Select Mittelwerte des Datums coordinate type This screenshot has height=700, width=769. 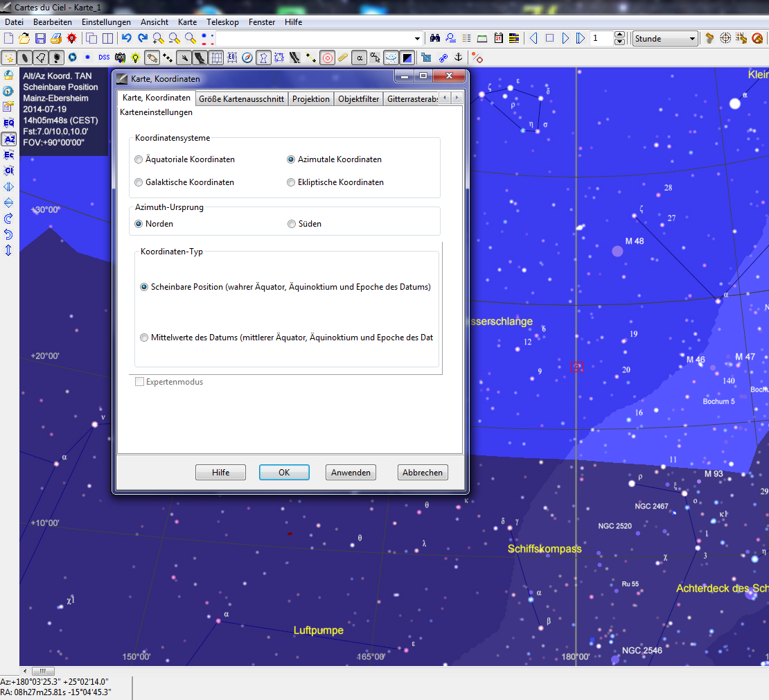click(x=286, y=338)
